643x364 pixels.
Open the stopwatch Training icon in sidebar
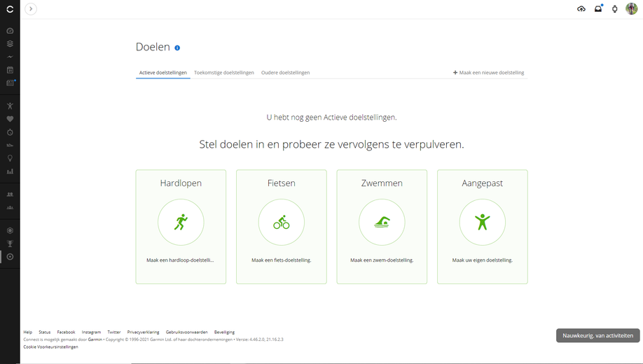click(10, 132)
